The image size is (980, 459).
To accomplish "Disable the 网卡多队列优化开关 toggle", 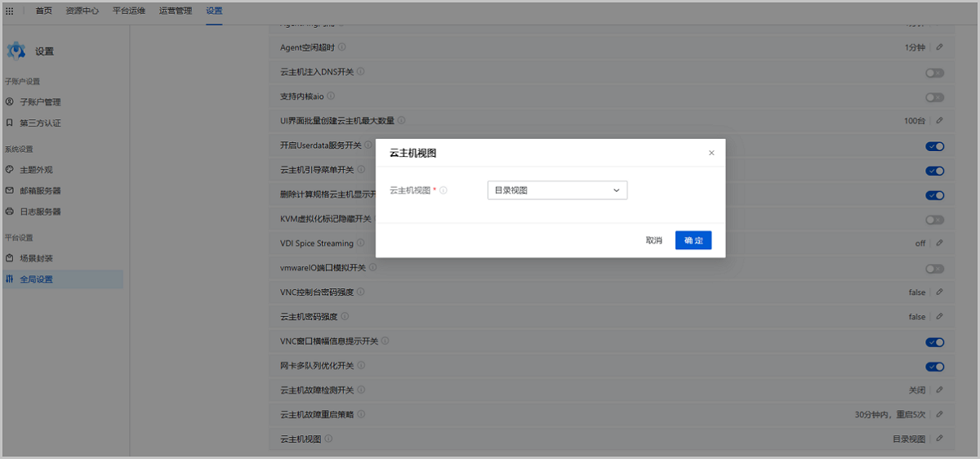I will click(934, 367).
